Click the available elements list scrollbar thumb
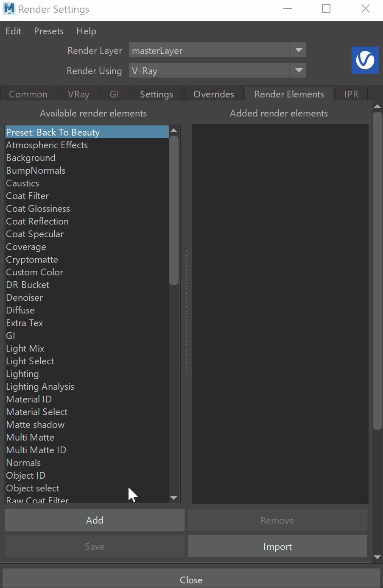 coord(173,211)
